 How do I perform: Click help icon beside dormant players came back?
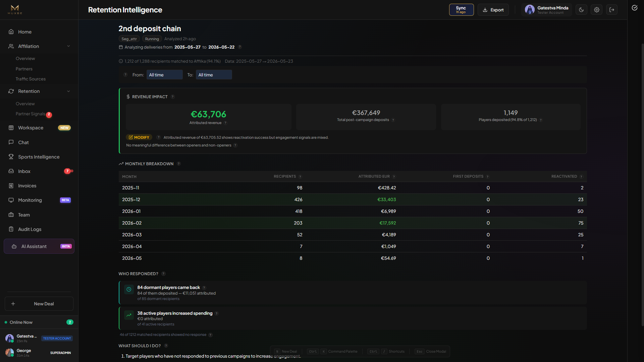(204, 288)
